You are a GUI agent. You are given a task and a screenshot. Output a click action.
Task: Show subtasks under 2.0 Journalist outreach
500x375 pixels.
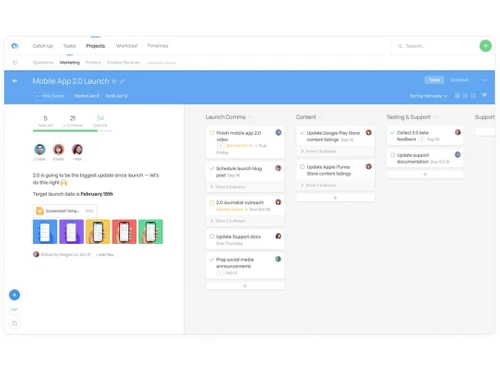pos(228,221)
